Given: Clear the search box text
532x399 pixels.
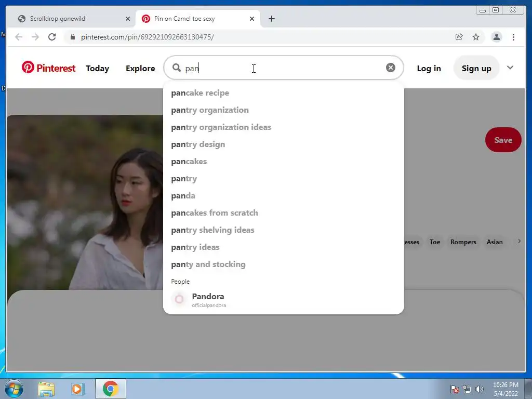Looking at the screenshot, I should coord(391,68).
